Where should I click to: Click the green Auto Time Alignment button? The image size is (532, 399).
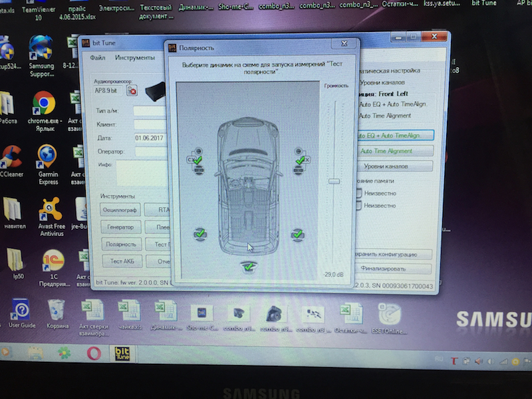tap(394, 151)
